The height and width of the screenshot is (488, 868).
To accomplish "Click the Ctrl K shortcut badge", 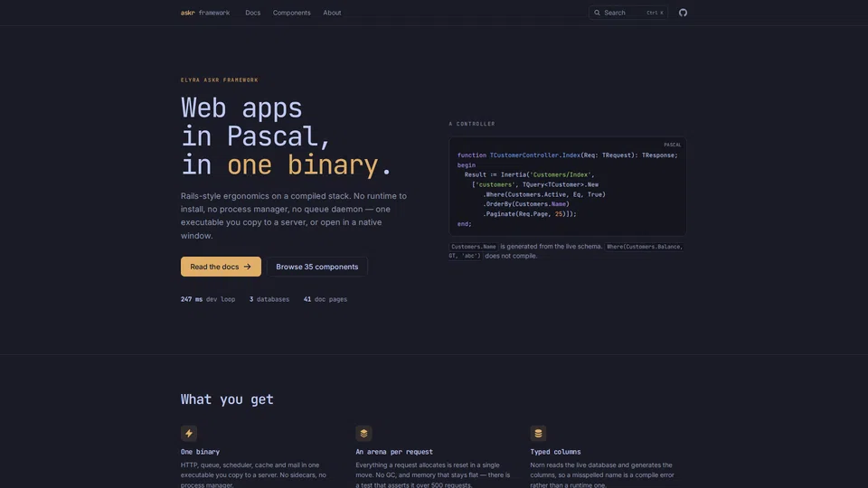I will 655,13.
